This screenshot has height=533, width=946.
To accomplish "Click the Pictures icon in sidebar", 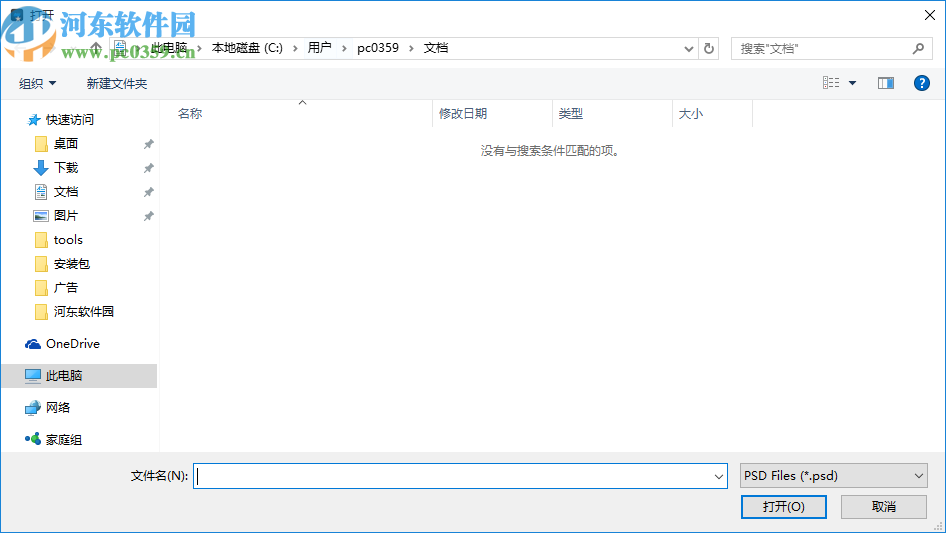I will (x=41, y=215).
